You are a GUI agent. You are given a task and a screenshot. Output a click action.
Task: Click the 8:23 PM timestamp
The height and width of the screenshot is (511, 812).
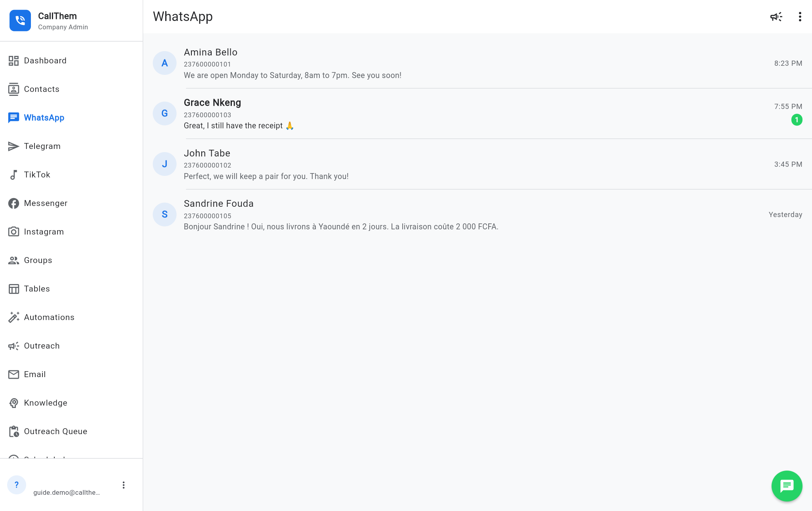(x=788, y=63)
